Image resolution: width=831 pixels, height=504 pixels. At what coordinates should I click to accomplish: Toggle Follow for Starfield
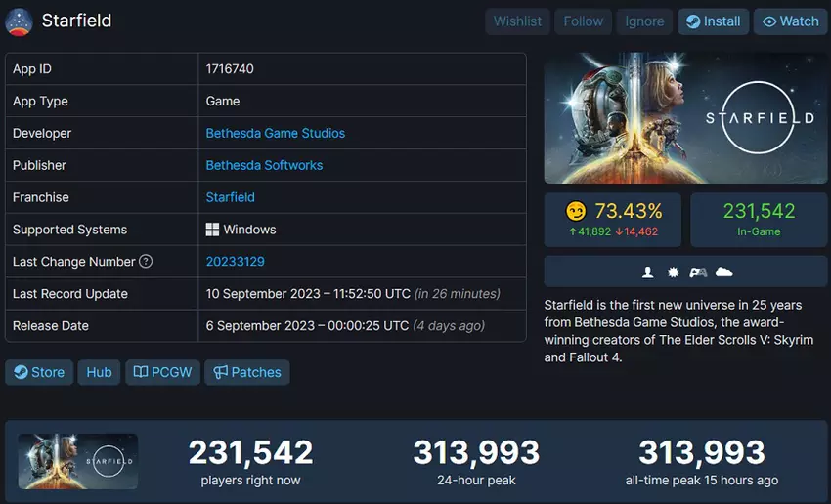pyautogui.click(x=584, y=21)
